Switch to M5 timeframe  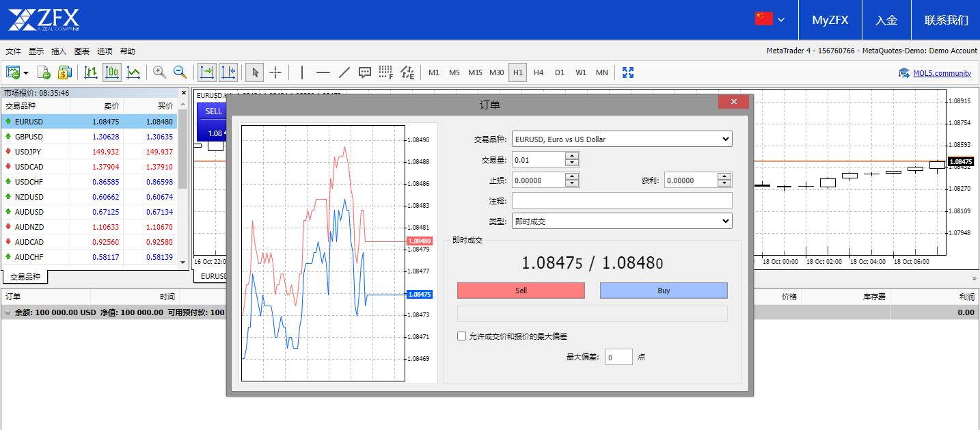pos(454,72)
